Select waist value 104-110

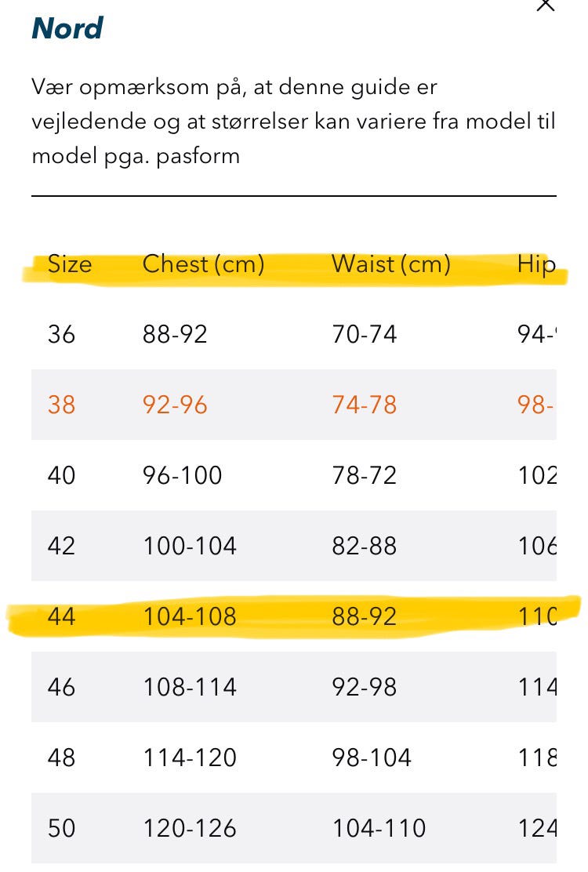(379, 828)
